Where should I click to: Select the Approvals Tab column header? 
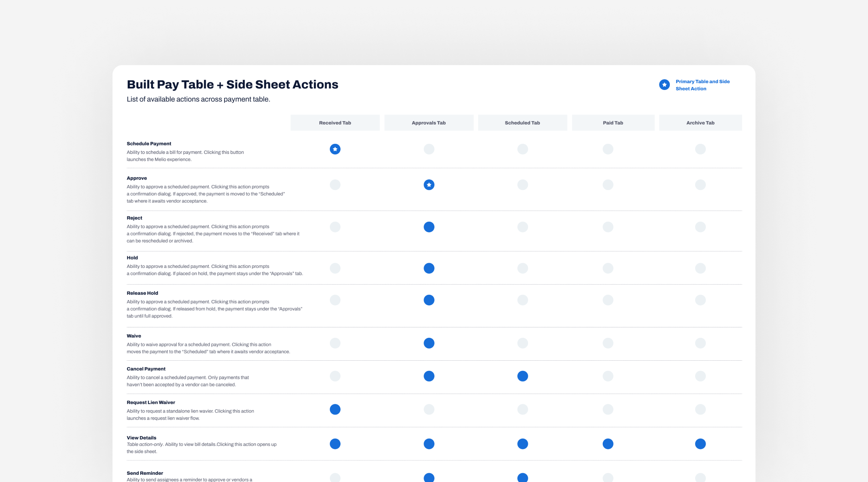428,123
